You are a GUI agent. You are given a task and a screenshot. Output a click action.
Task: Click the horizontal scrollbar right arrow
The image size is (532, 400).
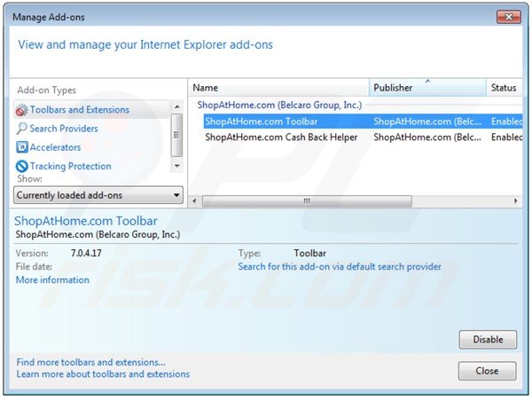(516, 200)
